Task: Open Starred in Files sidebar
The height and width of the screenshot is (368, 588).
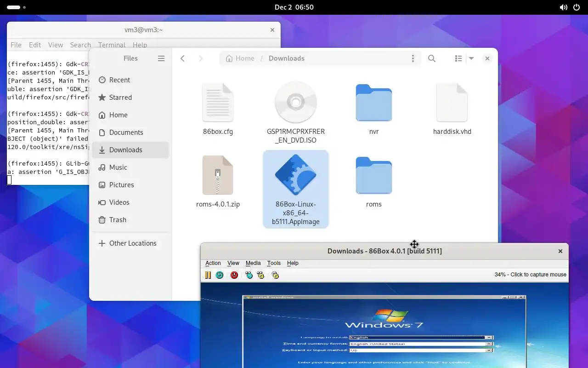Action: (130, 98)
